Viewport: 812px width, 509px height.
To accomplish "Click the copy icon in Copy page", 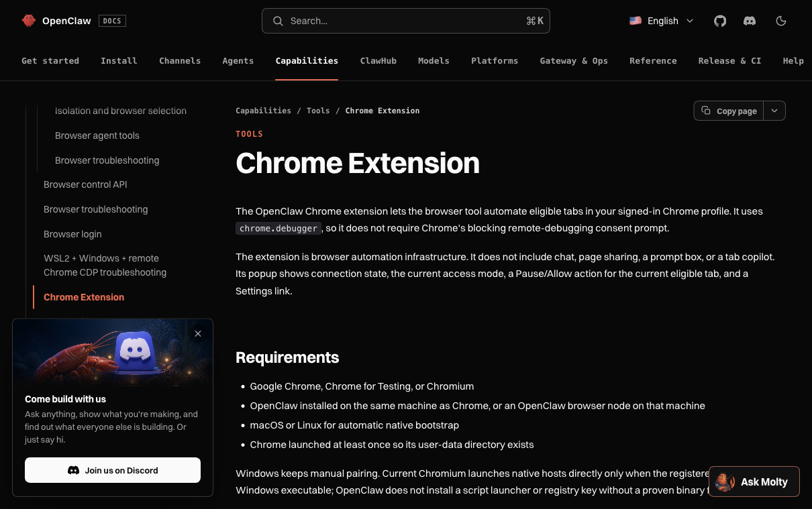I will [706, 111].
